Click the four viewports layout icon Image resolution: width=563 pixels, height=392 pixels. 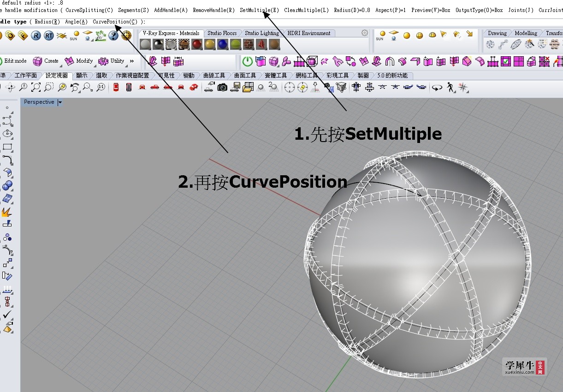tap(249, 87)
